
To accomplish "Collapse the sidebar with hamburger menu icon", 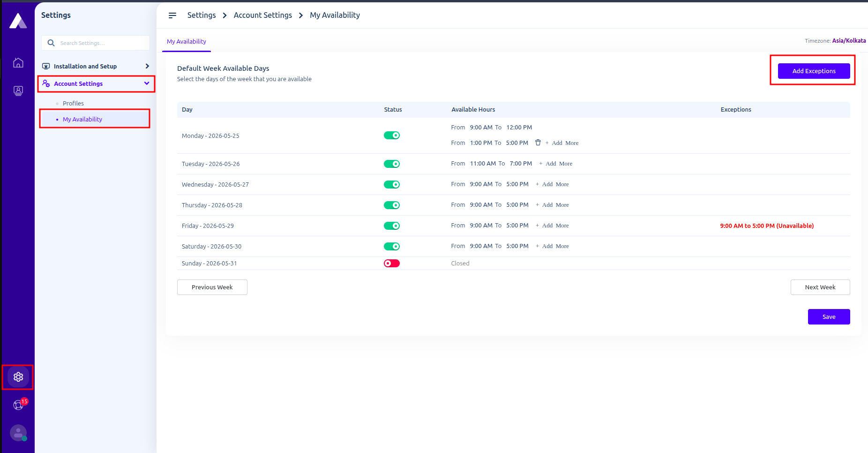I will click(x=172, y=15).
